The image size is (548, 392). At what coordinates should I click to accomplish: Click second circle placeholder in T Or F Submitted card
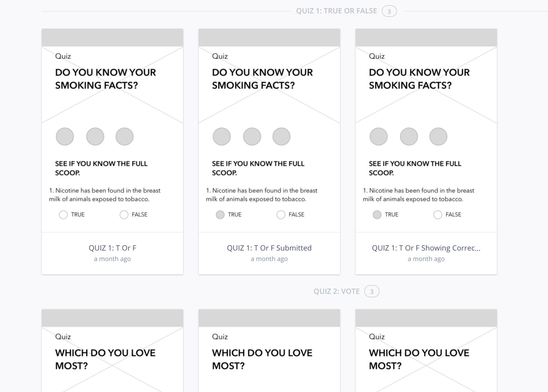(x=252, y=136)
